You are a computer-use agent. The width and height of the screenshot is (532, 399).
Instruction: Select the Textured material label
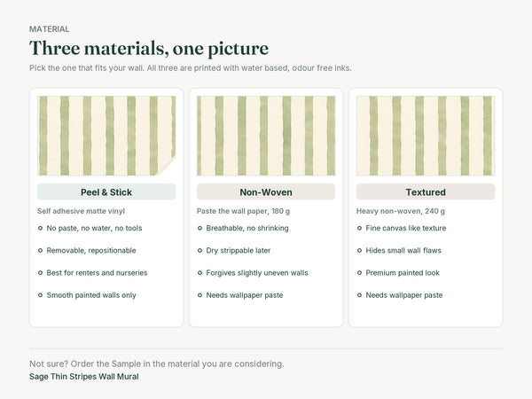pyautogui.click(x=426, y=192)
